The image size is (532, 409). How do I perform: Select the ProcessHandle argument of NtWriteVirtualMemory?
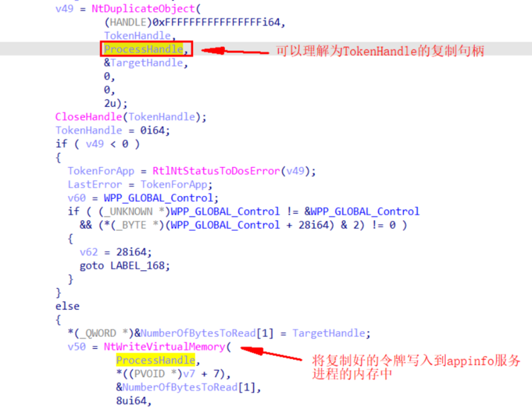pyautogui.click(x=156, y=360)
